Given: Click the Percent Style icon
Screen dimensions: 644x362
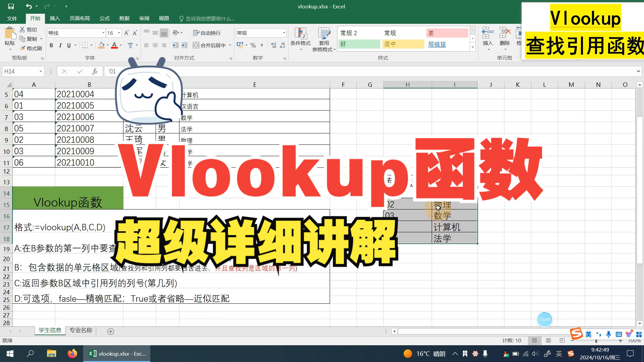Looking at the screenshot, I should coord(253,45).
